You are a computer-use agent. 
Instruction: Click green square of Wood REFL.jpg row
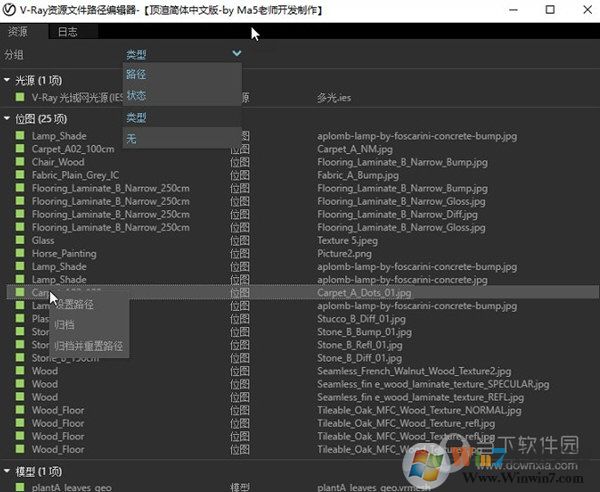coord(20,396)
